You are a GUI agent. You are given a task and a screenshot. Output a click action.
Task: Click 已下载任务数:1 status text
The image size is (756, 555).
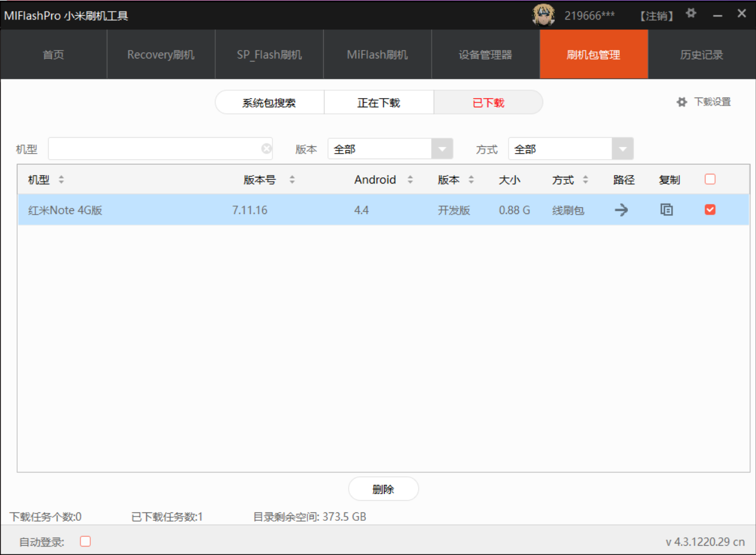[167, 517]
